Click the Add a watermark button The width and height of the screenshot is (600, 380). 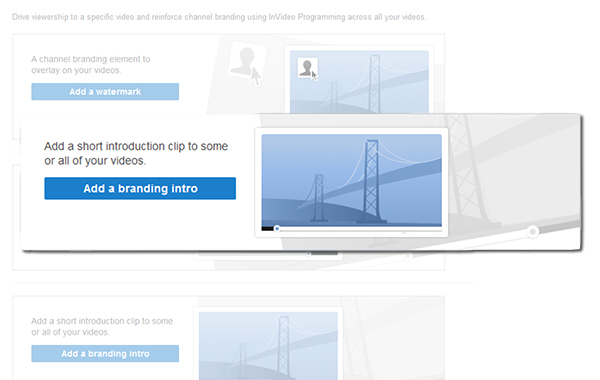[x=105, y=91]
